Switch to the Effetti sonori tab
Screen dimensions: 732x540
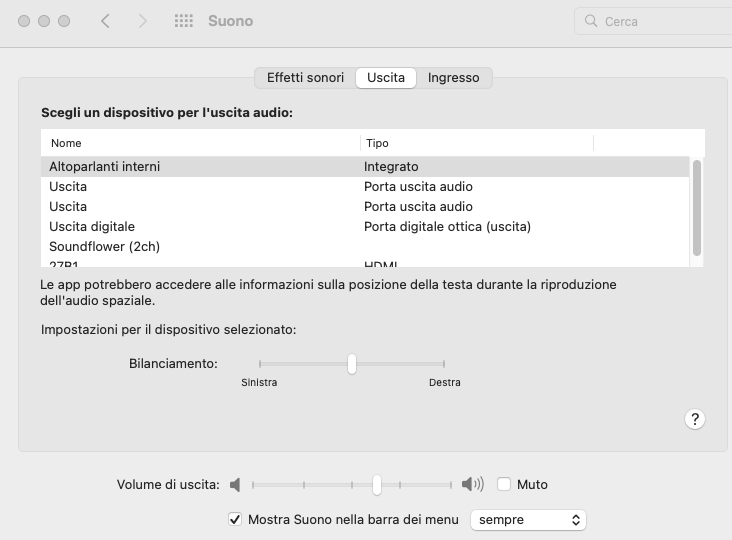pos(305,77)
